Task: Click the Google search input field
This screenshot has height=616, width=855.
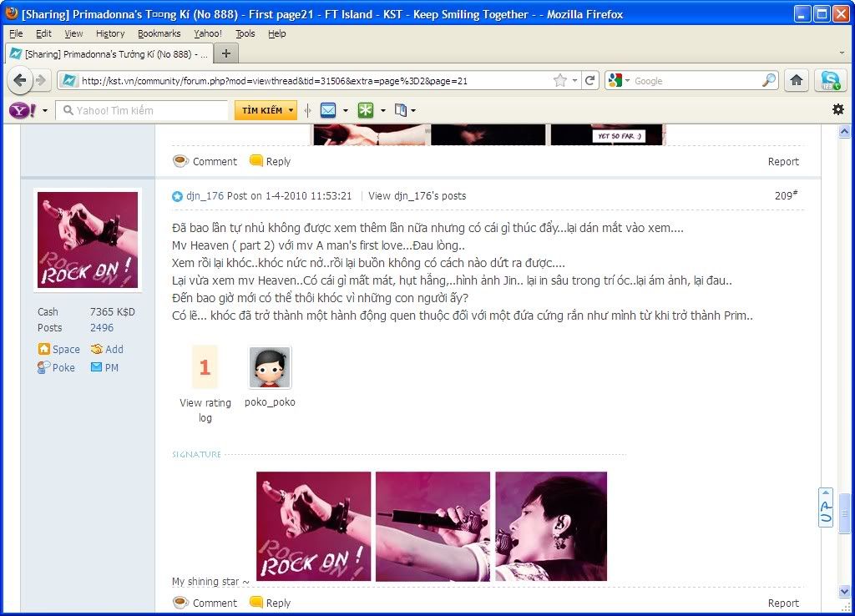Action: click(x=697, y=81)
